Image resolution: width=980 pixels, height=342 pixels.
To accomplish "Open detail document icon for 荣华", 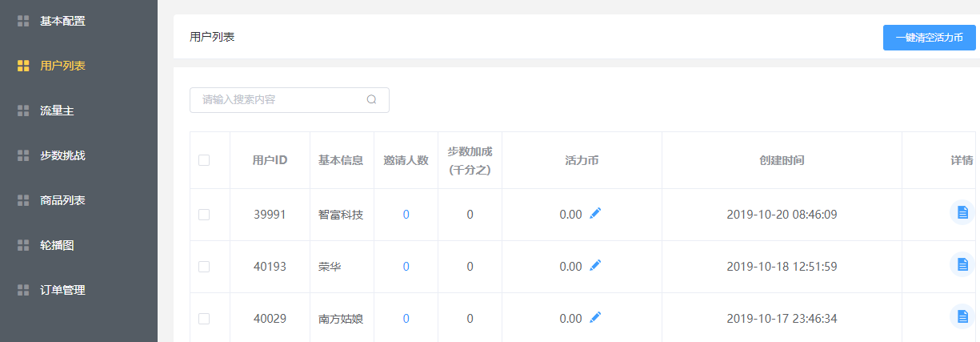I will tap(962, 264).
